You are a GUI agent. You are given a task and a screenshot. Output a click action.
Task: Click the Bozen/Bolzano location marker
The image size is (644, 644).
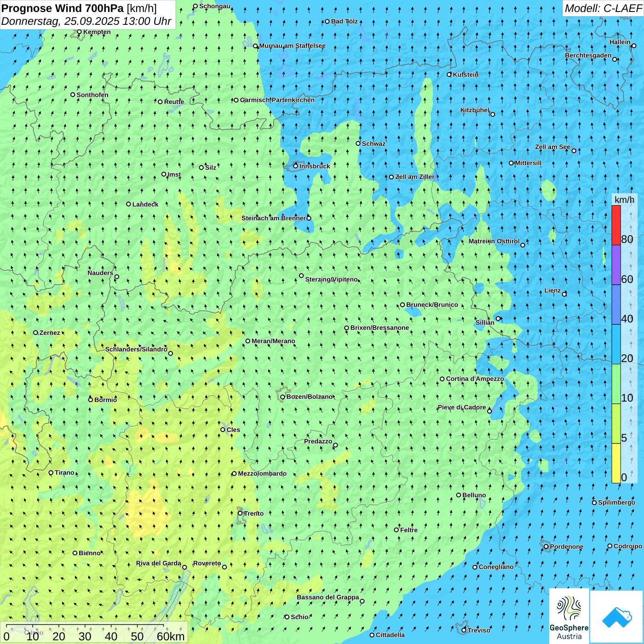[x=282, y=397]
